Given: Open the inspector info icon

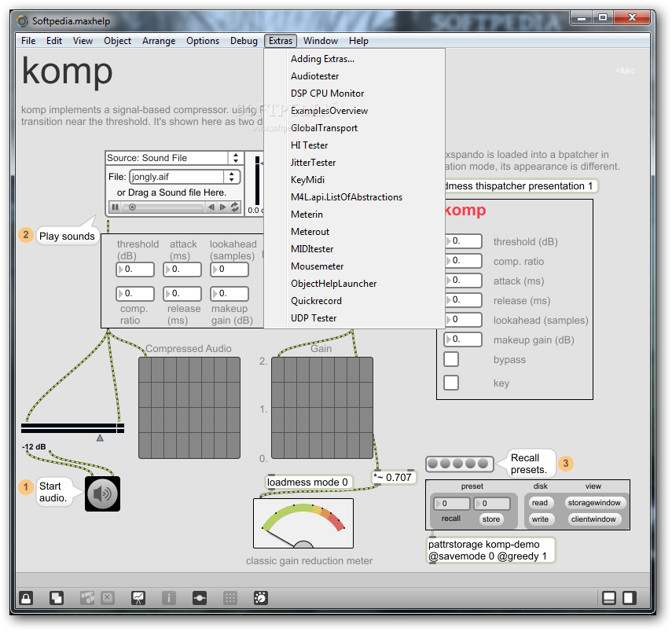Looking at the screenshot, I should tap(169, 597).
